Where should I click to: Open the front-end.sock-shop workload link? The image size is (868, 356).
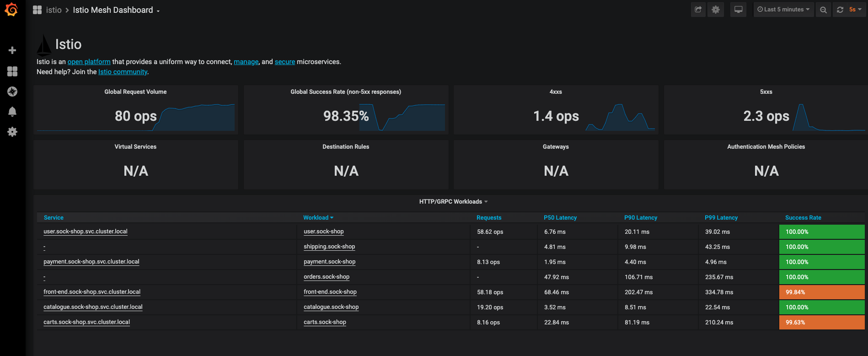[x=330, y=292]
